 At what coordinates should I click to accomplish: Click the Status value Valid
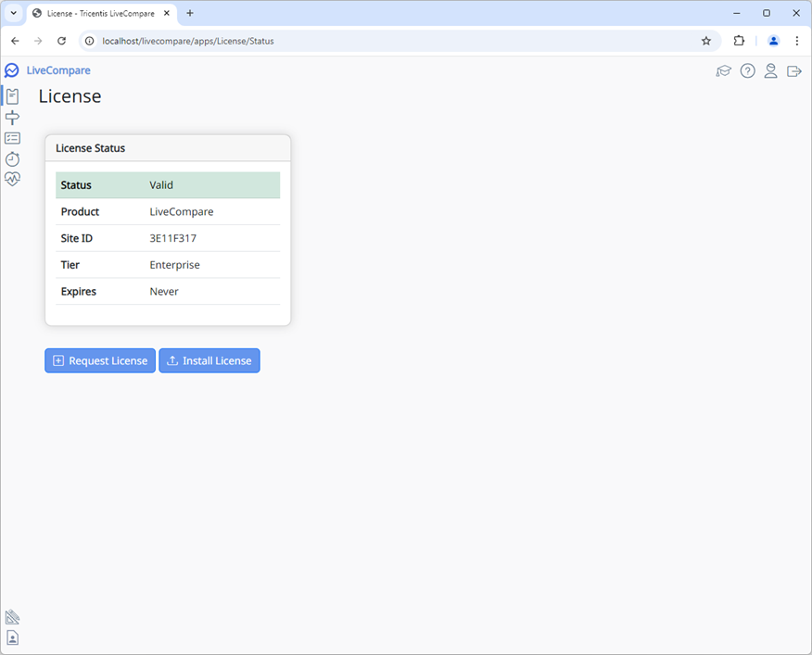[x=161, y=185]
